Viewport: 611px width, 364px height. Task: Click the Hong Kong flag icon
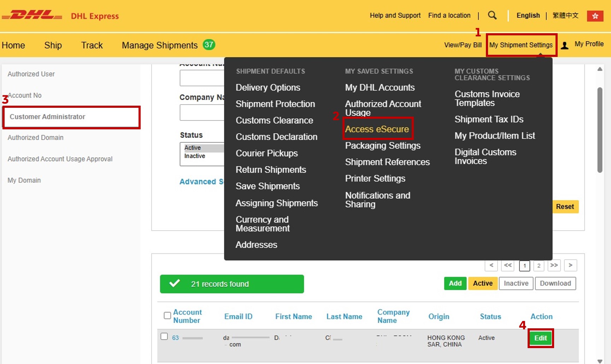[x=595, y=16]
